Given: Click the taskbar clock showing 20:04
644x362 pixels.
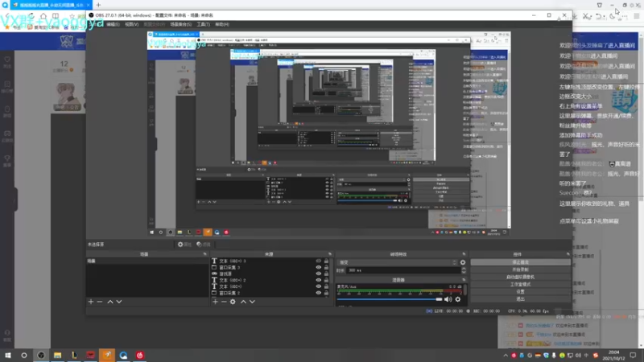Looking at the screenshot, I should 613,356.
